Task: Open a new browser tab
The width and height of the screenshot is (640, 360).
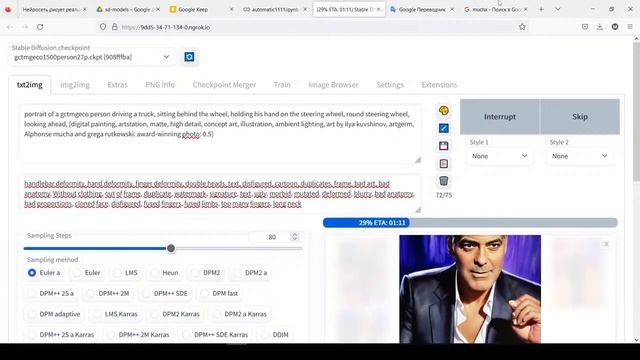Action: (541, 9)
